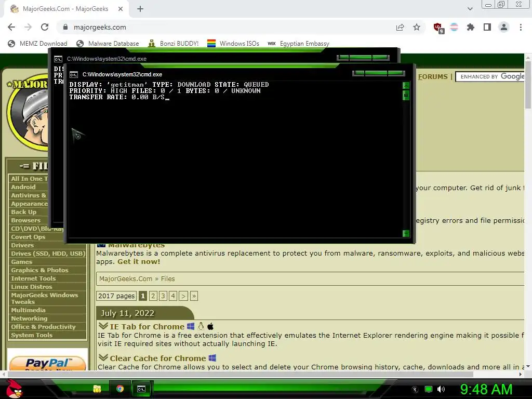Click next page arrow button
The image size is (532, 399).
pyautogui.click(x=183, y=296)
